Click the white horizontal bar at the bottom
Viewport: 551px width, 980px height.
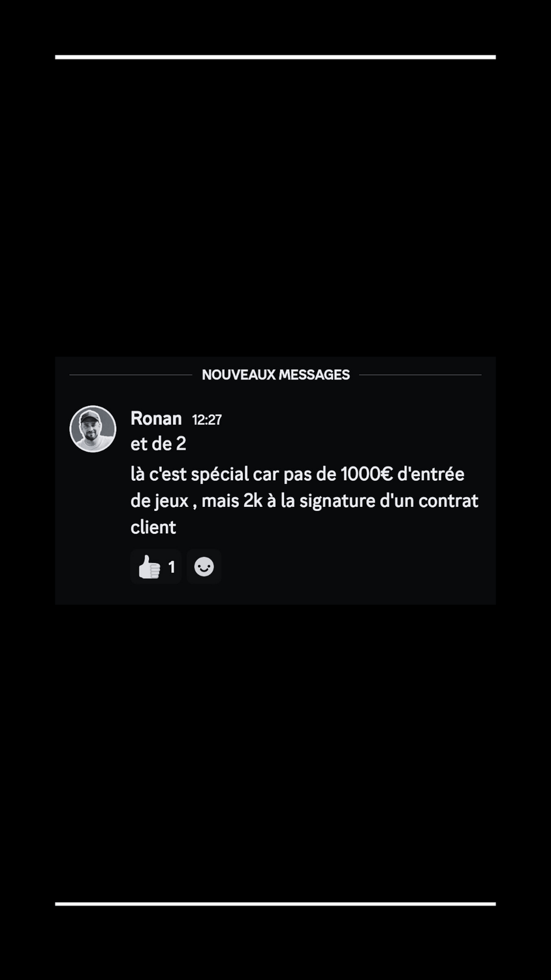[x=275, y=904]
